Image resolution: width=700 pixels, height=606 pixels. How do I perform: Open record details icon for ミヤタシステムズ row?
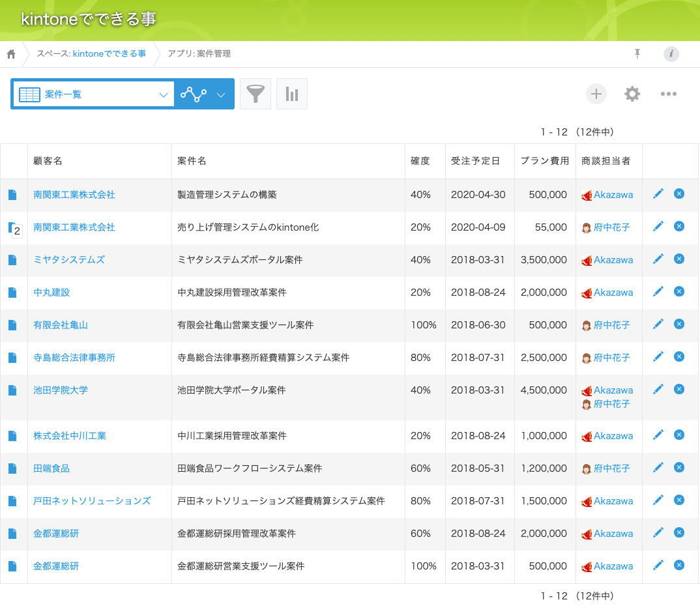click(12, 260)
